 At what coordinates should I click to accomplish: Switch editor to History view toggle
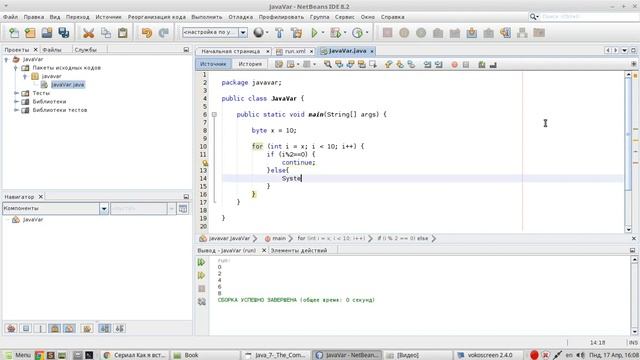250,64
